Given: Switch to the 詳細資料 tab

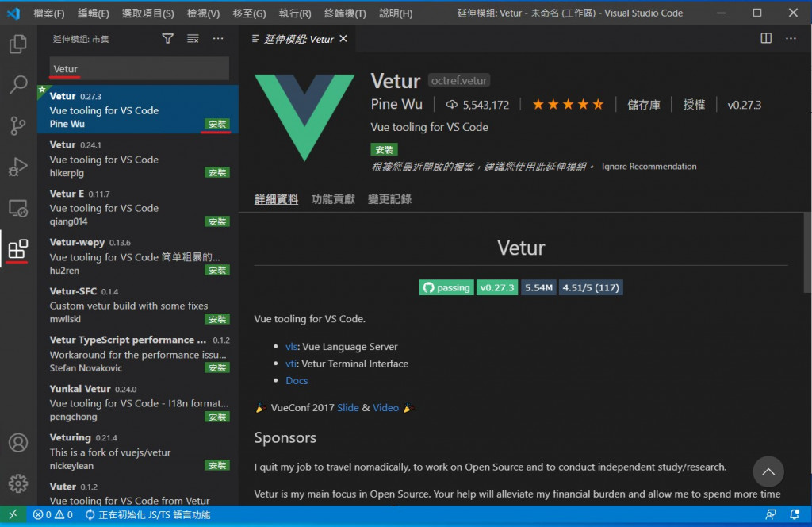Looking at the screenshot, I should (x=276, y=199).
